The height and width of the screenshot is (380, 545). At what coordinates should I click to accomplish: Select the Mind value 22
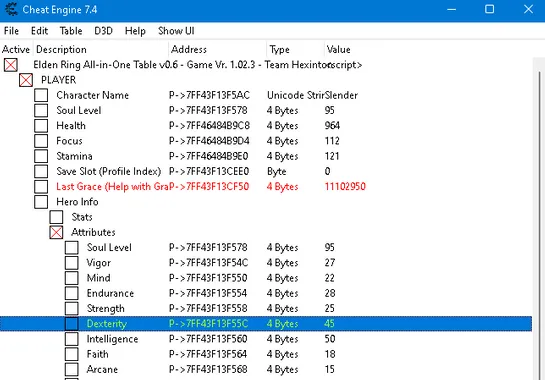(330, 278)
